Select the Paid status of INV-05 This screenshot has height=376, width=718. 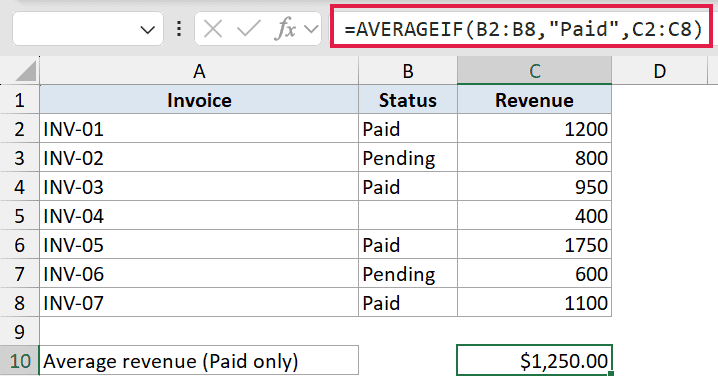tap(408, 245)
